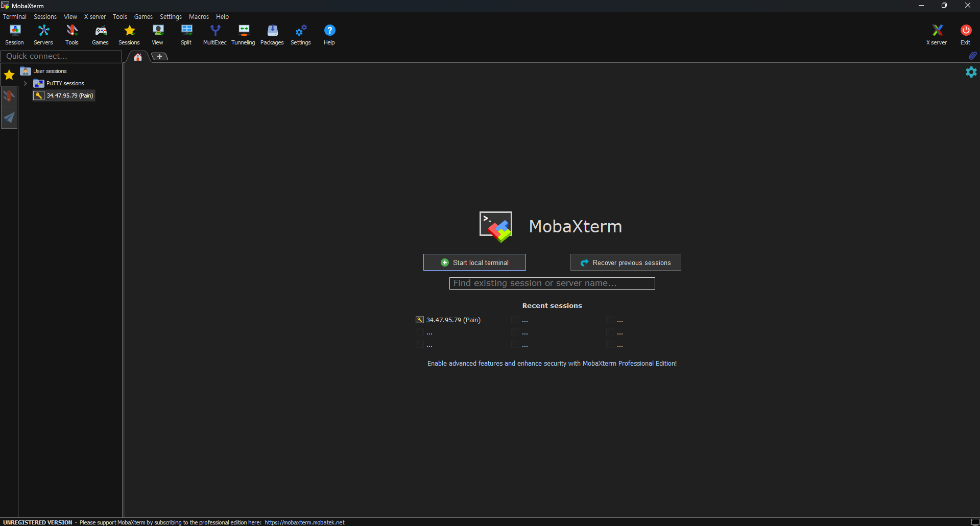Expand the PuTTY sessions folder
The image size is (980, 526).
tap(25, 83)
